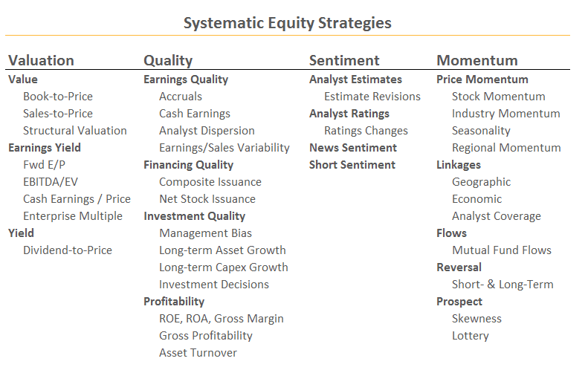Image resolution: width=588 pixels, height=370 pixels.
Task: Select Net Stock Issuance
Action: tap(207, 198)
